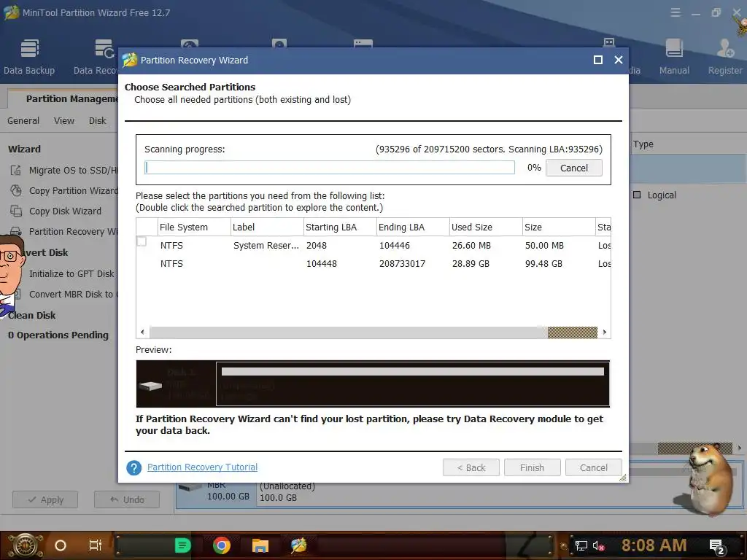Open the Partition Recovery Tutorial link
This screenshot has height=560, width=747.
click(x=203, y=467)
